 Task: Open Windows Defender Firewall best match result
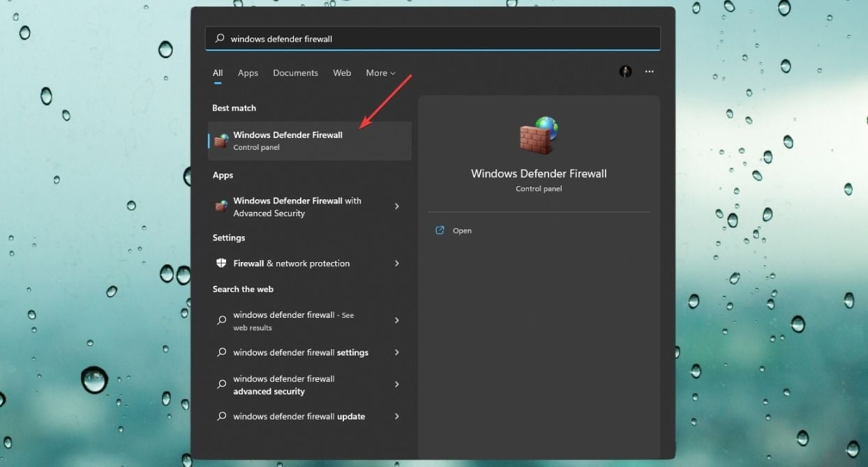pos(310,141)
